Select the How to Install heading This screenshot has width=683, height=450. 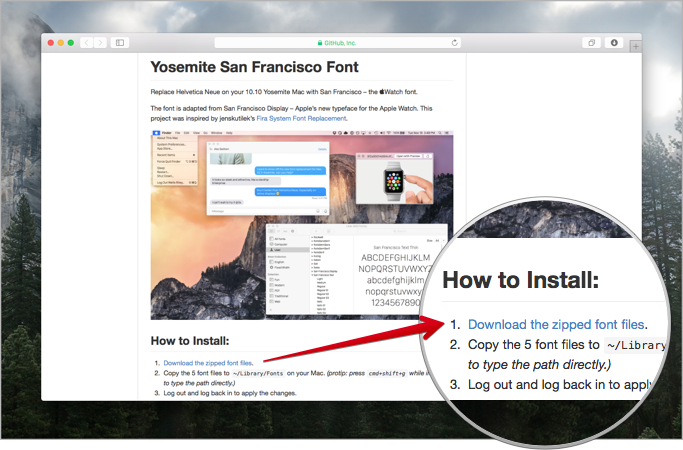190,341
